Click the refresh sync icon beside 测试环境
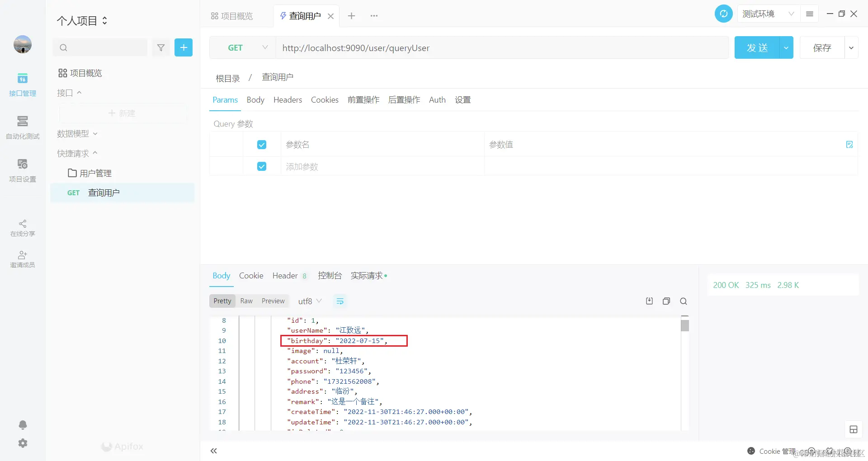This screenshot has height=461, width=868. coord(723,14)
